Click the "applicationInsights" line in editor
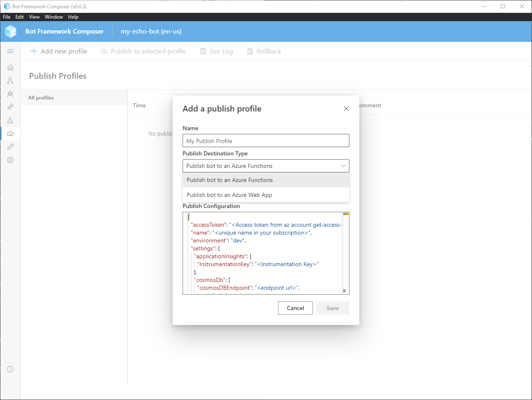 point(222,256)
